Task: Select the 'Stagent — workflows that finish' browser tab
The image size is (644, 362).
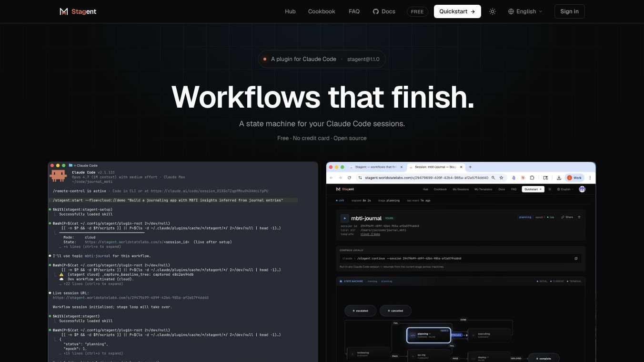Action: coord(375,167)
